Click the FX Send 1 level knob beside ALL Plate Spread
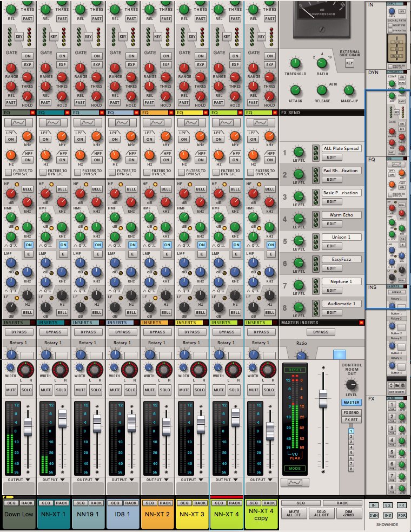This screenshot has height=532, width=411. tap(299, 152)
